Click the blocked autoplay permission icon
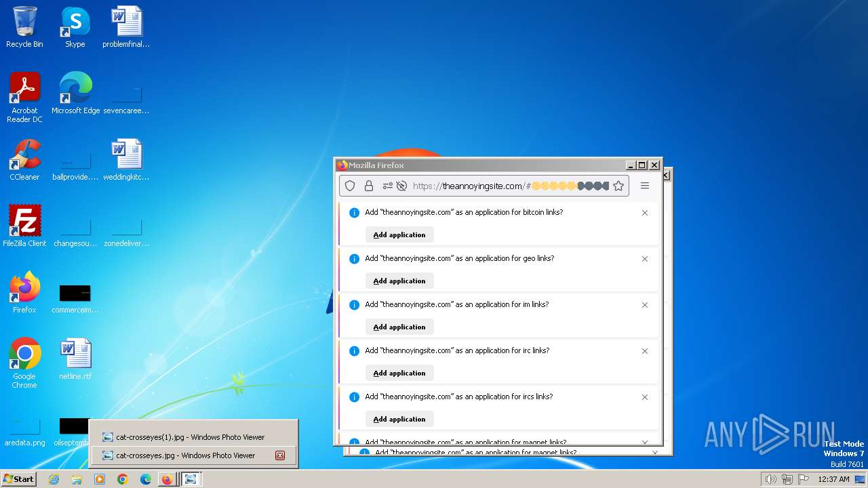Image resolution: width=868 pixels, height=488 pixels. [401, 186]
